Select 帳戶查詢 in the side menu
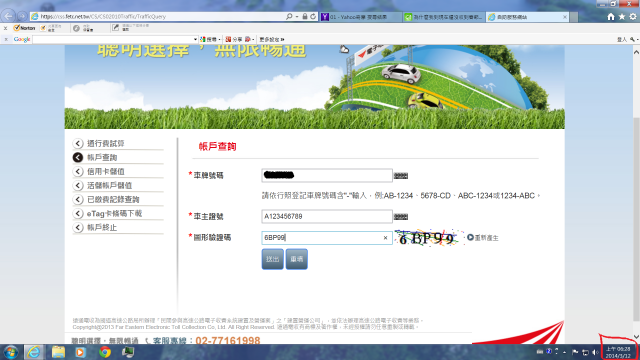 click(x=102, y=157)
